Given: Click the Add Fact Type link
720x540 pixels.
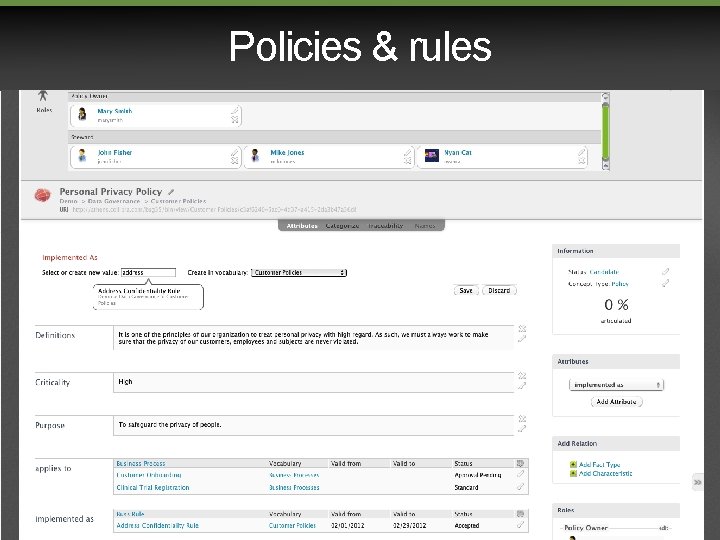Looking at the screenshot, I should coord(600,465).
